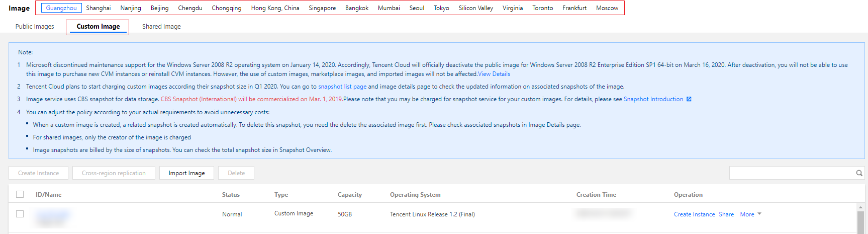Click the Share link for the image
868x234 pixels.
726,214
